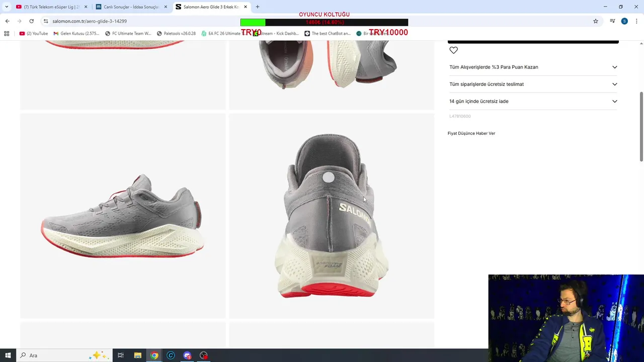Open File Explorer from taskbar
This screenshot has width=644, height=362.
tap(137, 355)
